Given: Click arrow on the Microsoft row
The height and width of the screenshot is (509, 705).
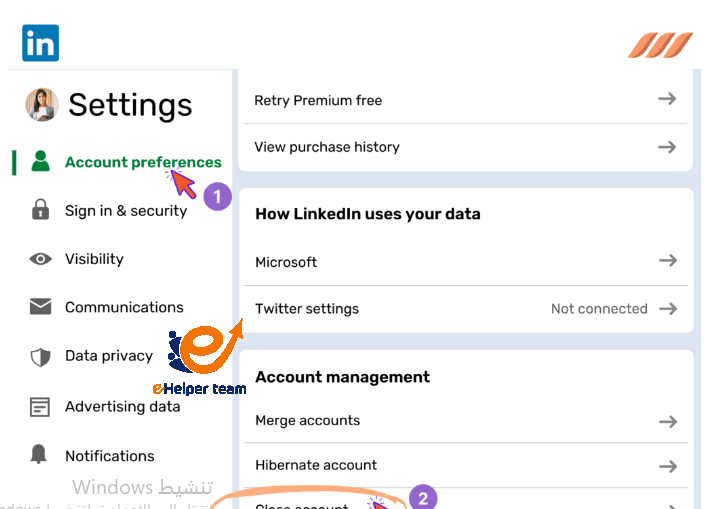Looking at the screenshot, I should [x=668, y=260].
